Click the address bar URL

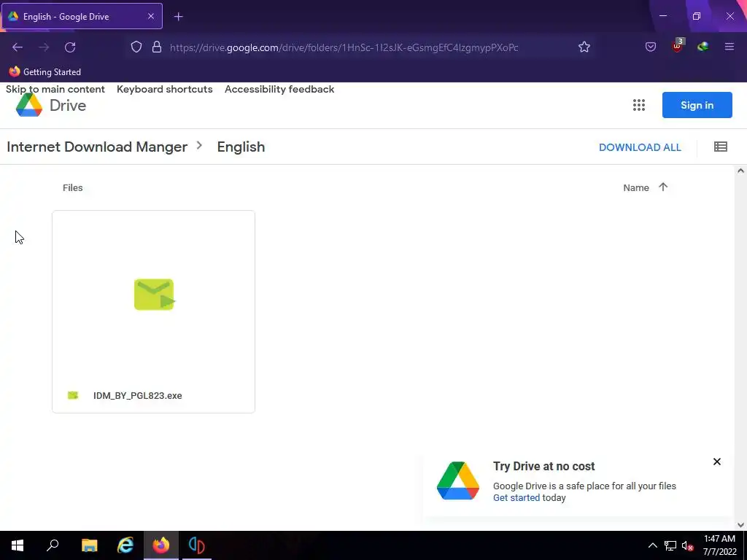344,47
